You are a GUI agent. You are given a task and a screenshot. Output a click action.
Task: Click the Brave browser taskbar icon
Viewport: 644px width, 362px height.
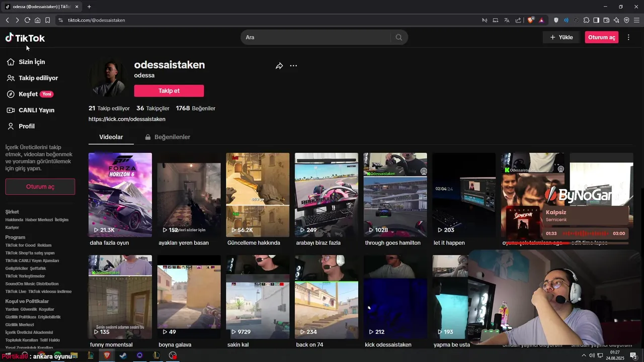[107, 355]
